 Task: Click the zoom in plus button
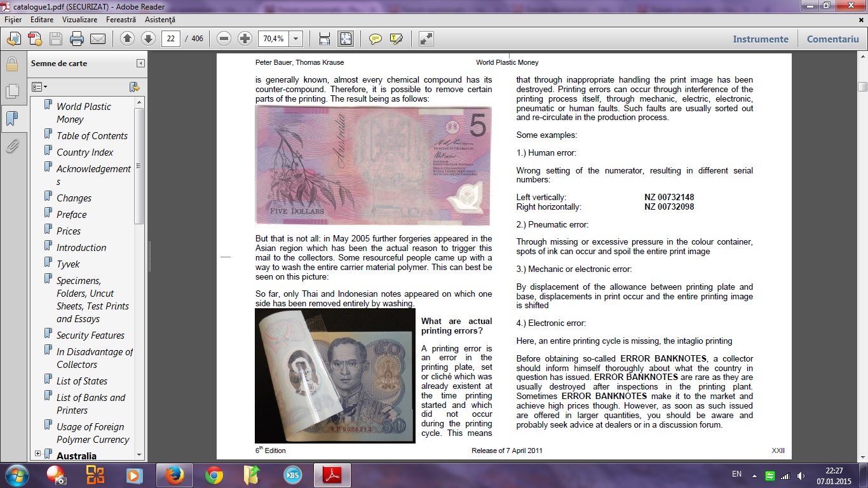245,39
